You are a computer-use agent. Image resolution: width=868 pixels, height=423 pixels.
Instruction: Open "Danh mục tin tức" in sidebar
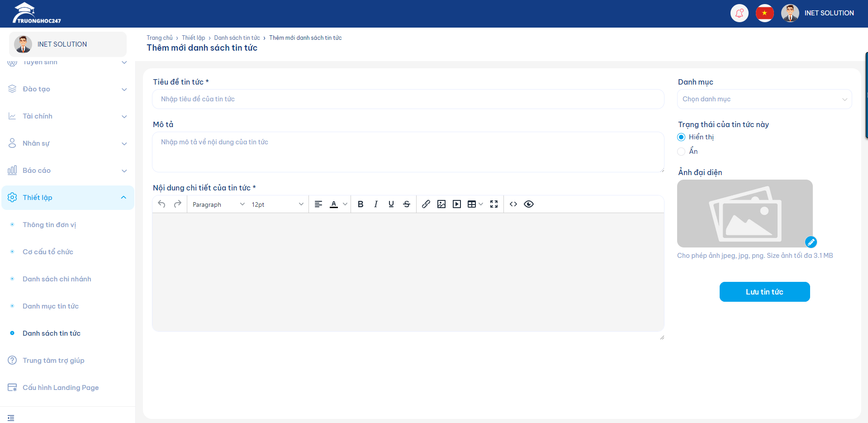(x=51, y=306)
